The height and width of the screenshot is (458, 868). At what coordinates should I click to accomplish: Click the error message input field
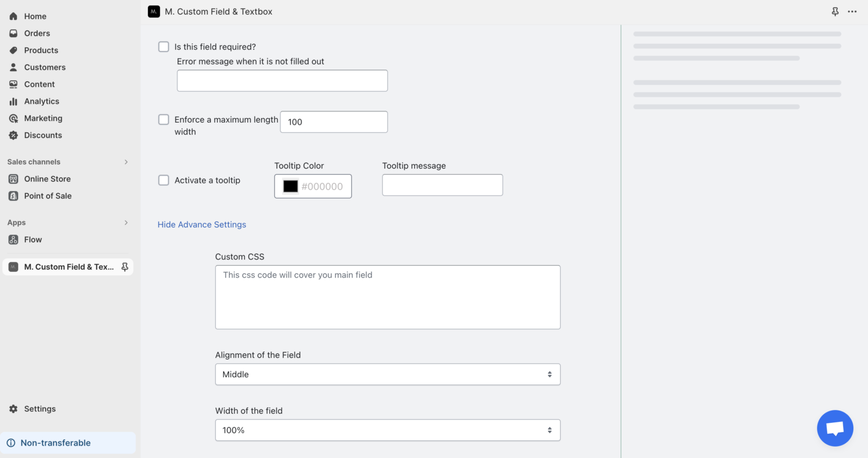282,81
